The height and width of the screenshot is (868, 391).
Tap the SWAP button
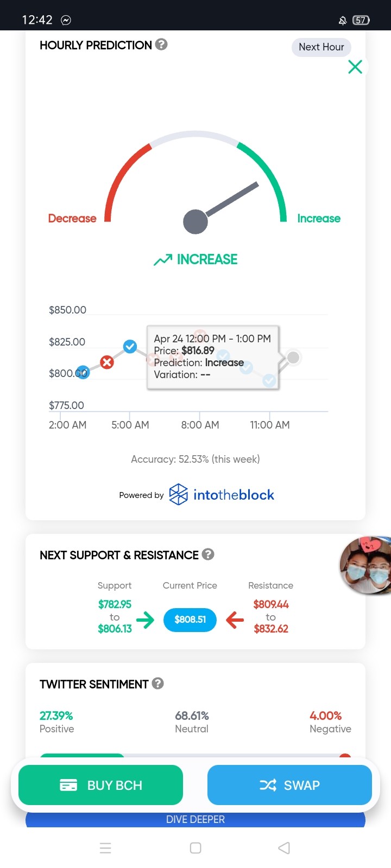(289, 785)
